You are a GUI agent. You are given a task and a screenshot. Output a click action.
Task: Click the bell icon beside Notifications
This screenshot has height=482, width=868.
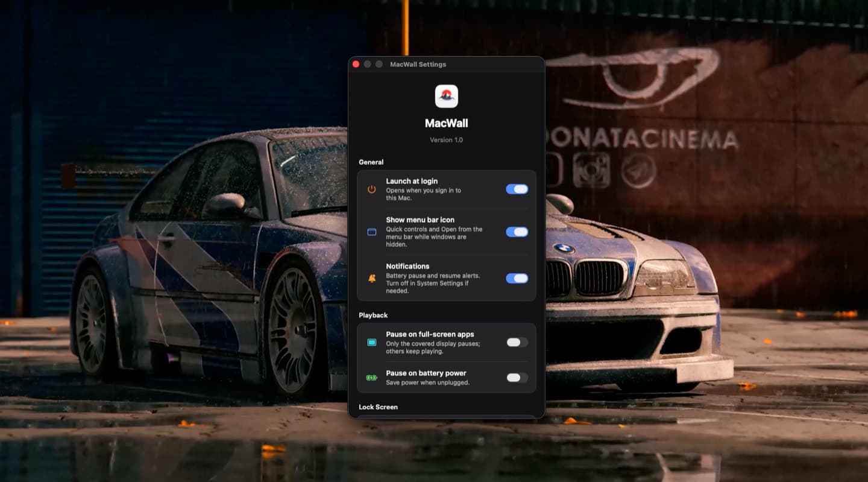(372, 278)
